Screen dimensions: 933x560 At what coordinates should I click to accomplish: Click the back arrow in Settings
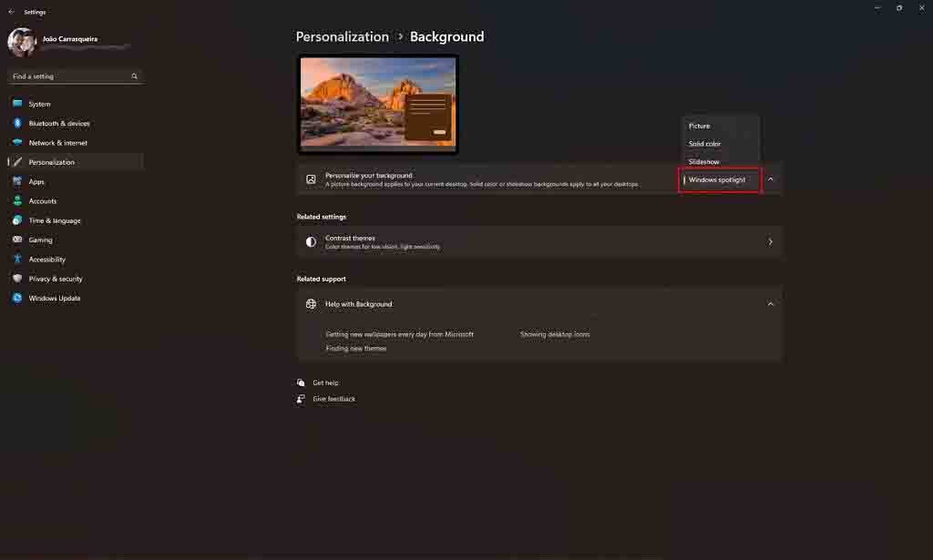(x=11, y=11)
